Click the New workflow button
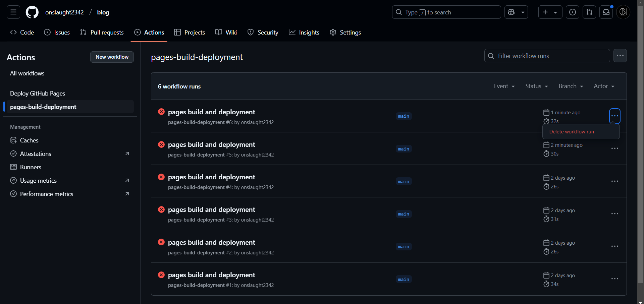 point(112,57)
